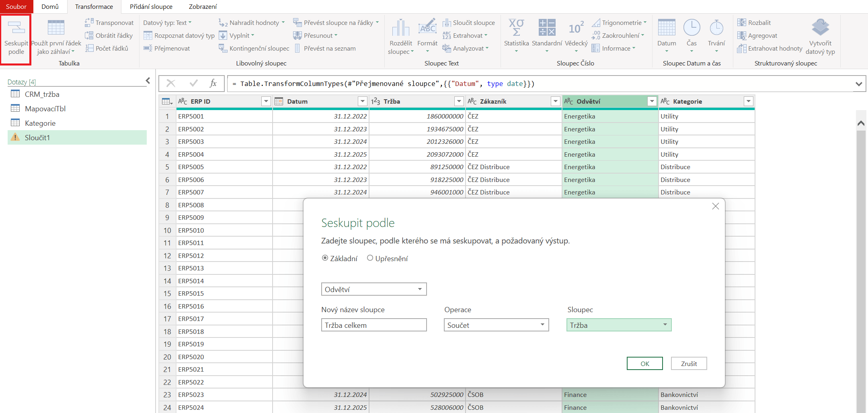
Task: Confirm grouping with the OK button
Action: click(x=644, y=364)
